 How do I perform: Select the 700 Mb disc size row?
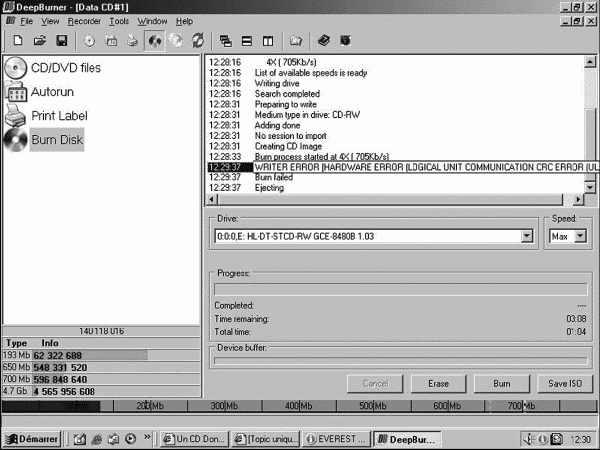(x=101, y=379)
